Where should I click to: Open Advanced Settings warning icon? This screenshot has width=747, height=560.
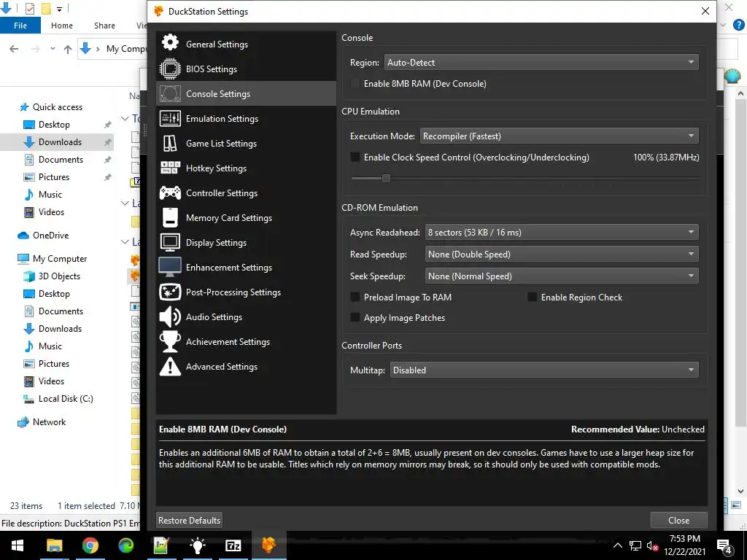click(x=170, y=367)
